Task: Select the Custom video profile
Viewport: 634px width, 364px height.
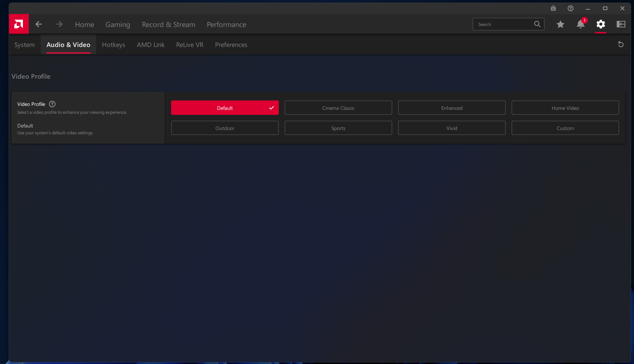Action: click(565, 128)
